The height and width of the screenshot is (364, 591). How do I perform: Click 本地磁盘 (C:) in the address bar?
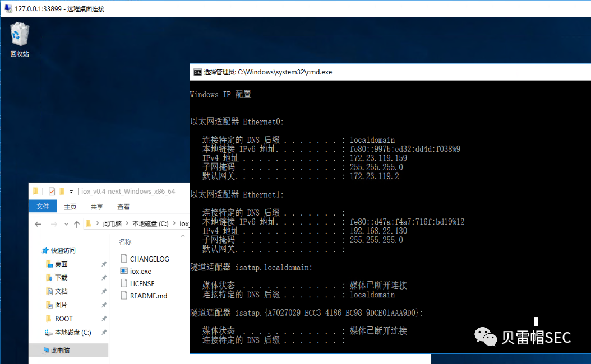(150, 224)
